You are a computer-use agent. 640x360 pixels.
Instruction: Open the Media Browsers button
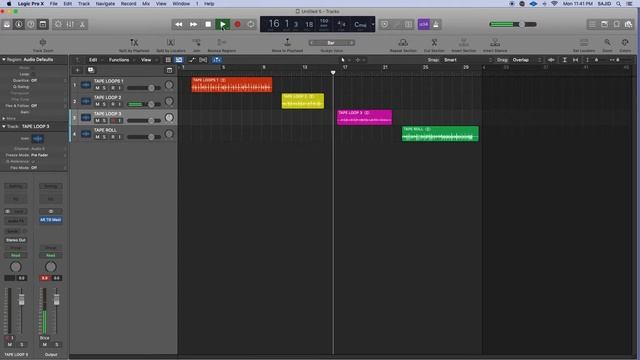[x=628, y=24]
